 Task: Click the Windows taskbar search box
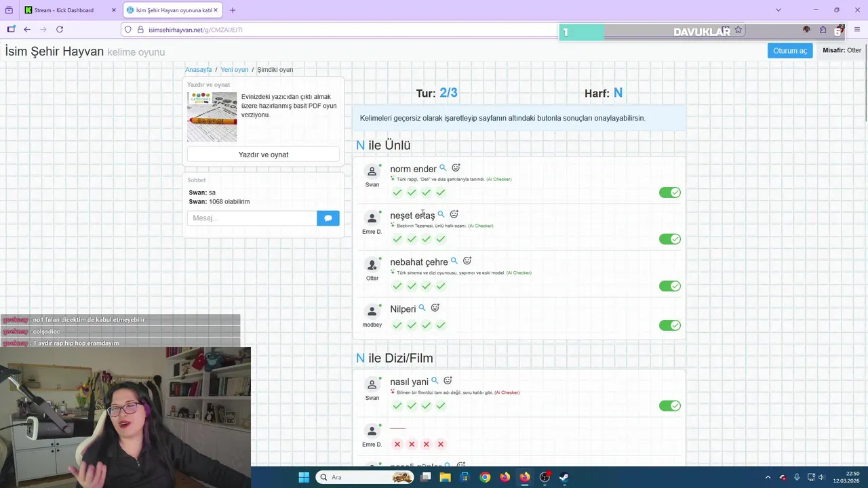tap(364, 477)
